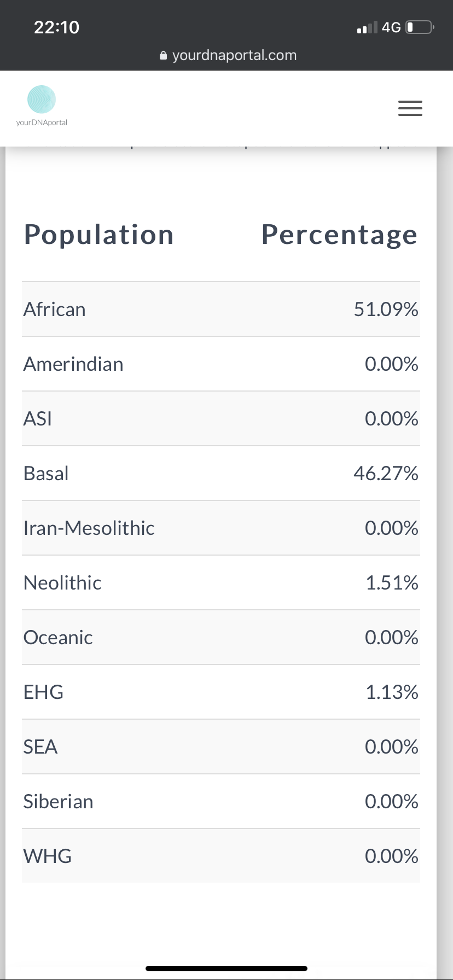
Task: Select the Oceanic row label
Action: pyautogui.click(x=58, y=637)
